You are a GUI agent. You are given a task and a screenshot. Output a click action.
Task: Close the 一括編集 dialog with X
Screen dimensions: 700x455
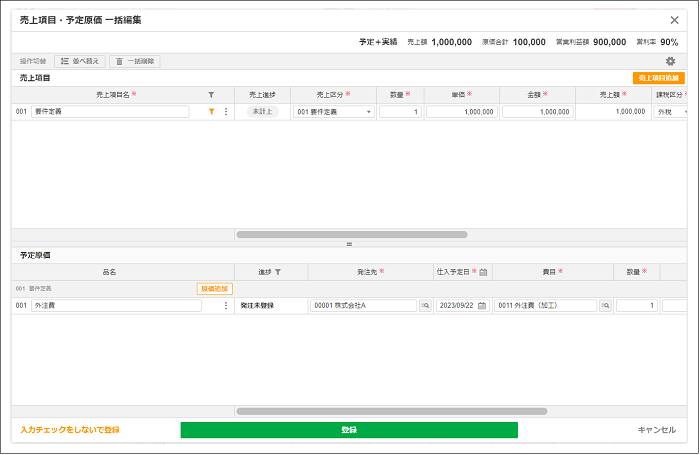(674, 20)
